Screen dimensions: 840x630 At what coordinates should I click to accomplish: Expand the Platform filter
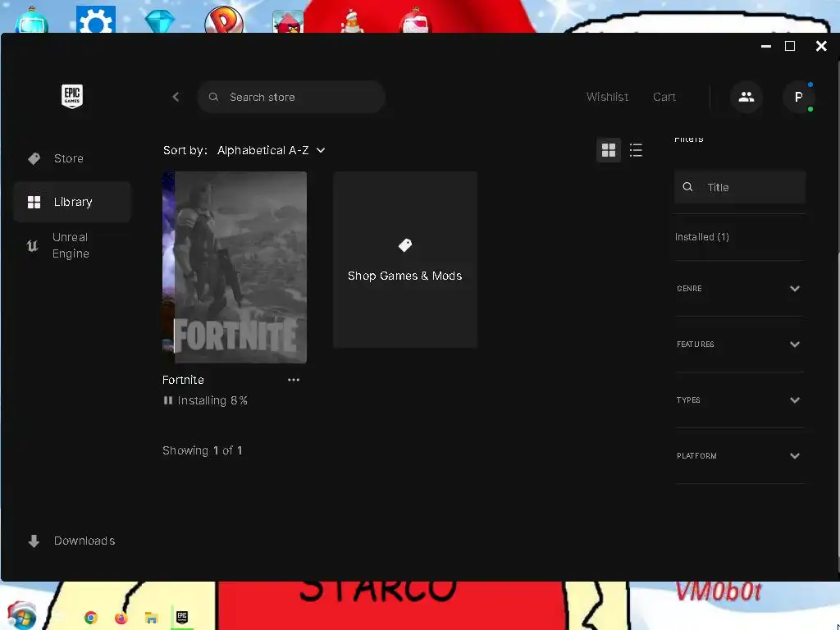[739, 456]
